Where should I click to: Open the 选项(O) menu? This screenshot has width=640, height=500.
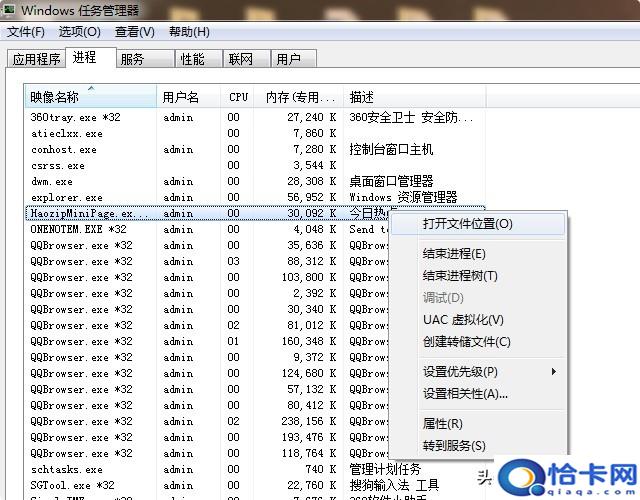80,32
